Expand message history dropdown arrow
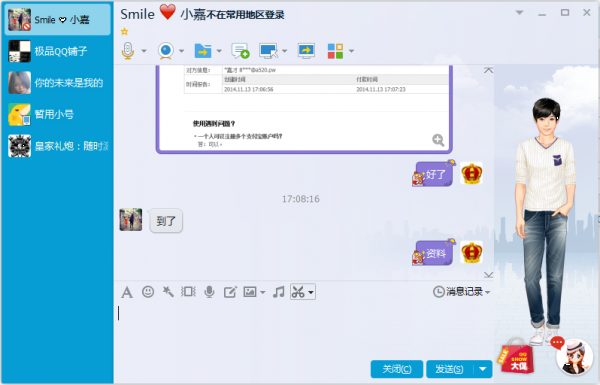 [x=488, y=292]
